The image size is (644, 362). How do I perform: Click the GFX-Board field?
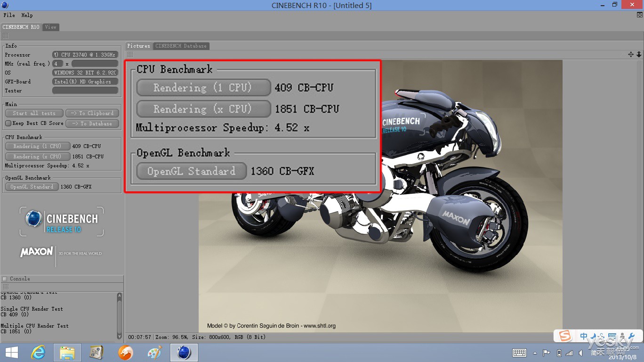(x=85, y=82)
